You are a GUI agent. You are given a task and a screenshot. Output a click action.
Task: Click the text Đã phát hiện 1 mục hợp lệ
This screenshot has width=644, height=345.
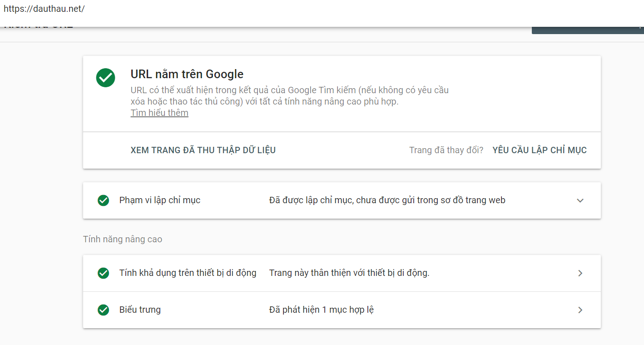pyautogui.click(x=322, y=310)
